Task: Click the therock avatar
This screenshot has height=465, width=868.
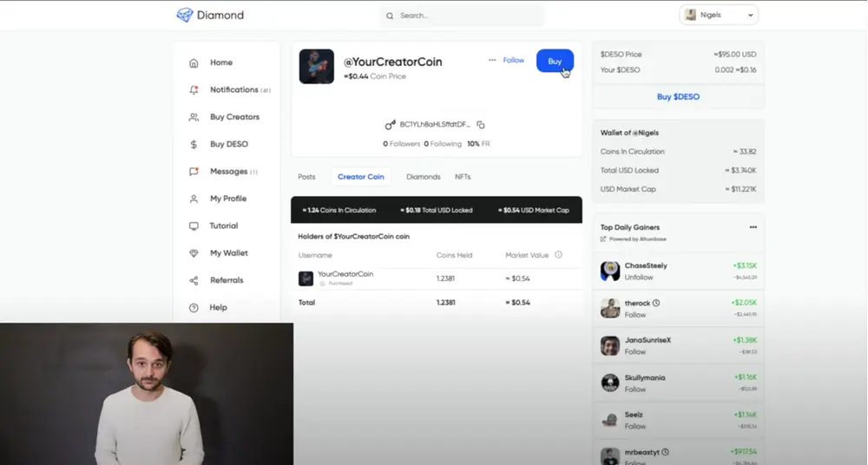Action: (x=610, y=308)
